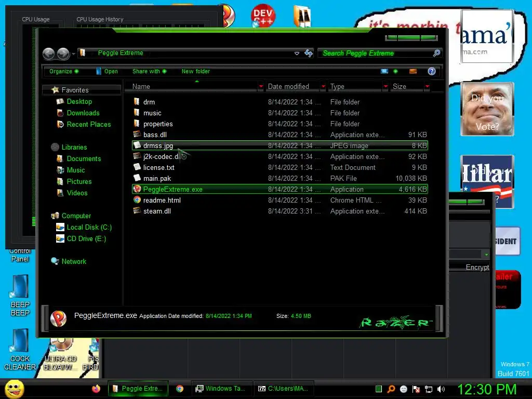Open the smiley Start button
The height and width of the screenshot is (399, 532).
[14, 389]
